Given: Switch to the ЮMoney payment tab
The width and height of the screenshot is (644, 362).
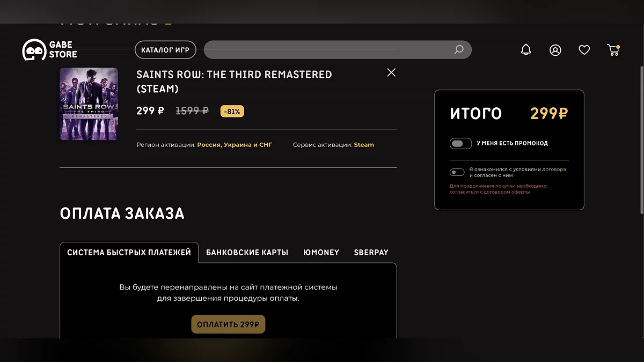Looking at the screenshot, I should click(x=321, y=253).
